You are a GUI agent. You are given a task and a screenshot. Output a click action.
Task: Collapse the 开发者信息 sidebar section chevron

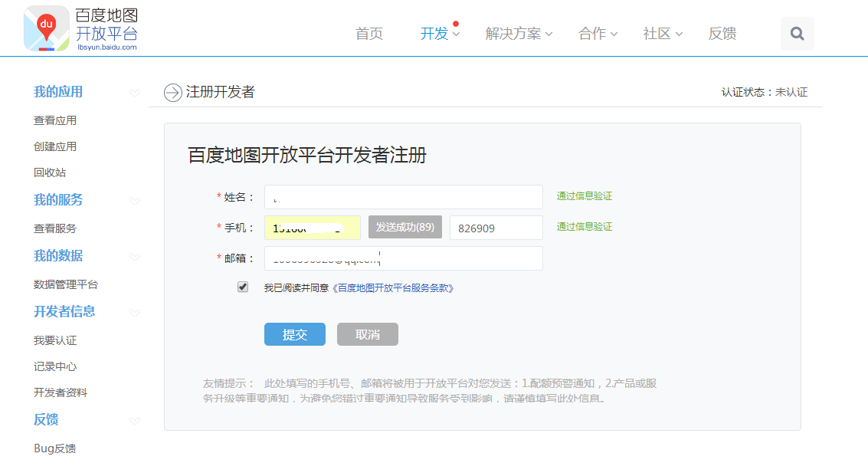tap(135, 312)
